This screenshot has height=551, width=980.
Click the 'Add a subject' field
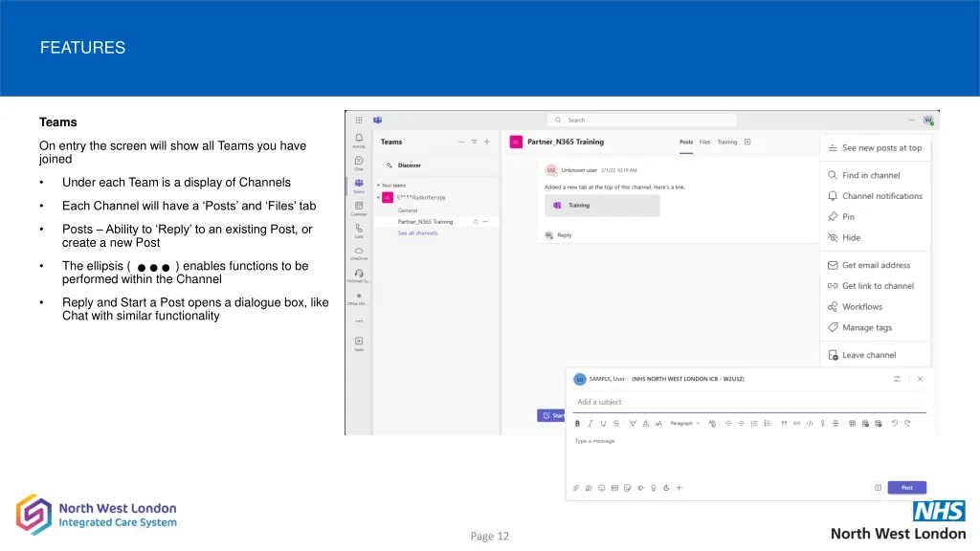749,403
